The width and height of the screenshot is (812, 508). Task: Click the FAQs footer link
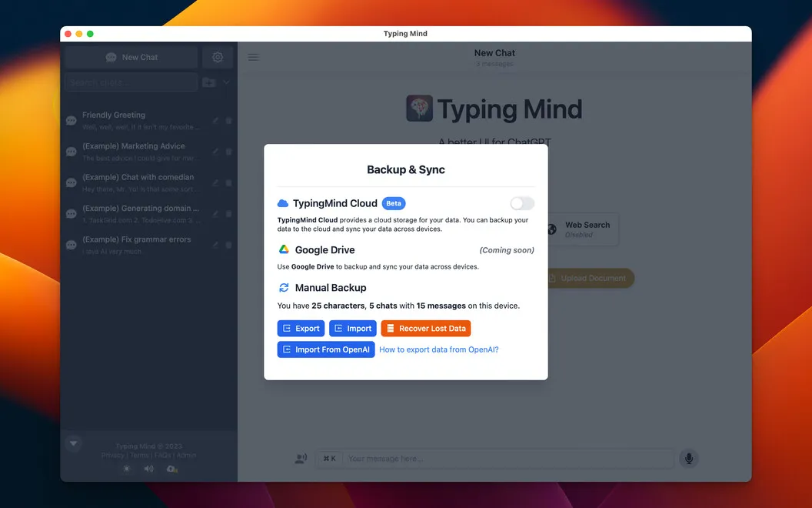click(x=162, y=455)
